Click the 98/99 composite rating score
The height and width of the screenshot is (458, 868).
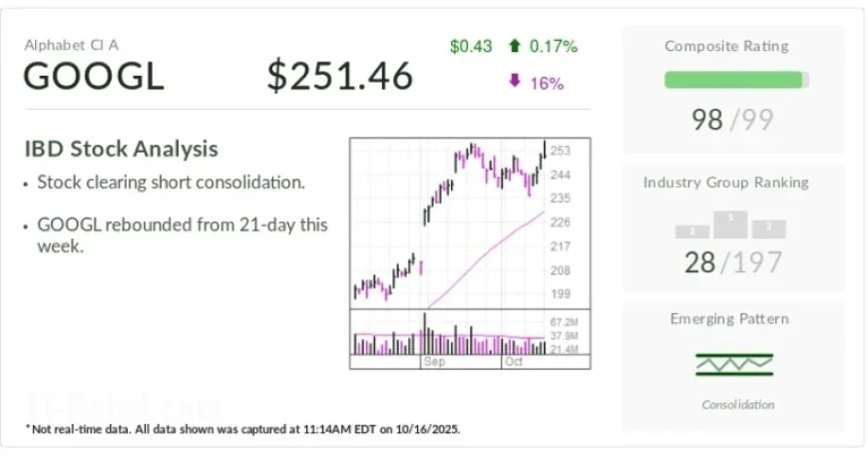732,121
